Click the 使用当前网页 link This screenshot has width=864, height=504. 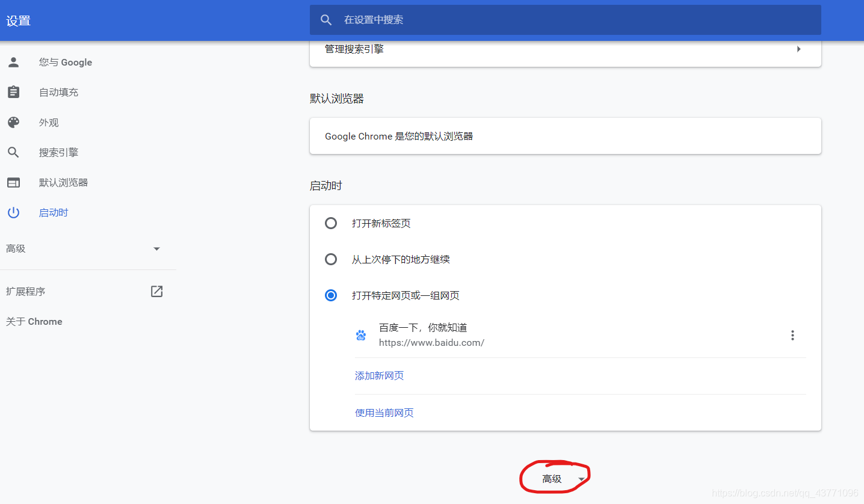point(384,413)
